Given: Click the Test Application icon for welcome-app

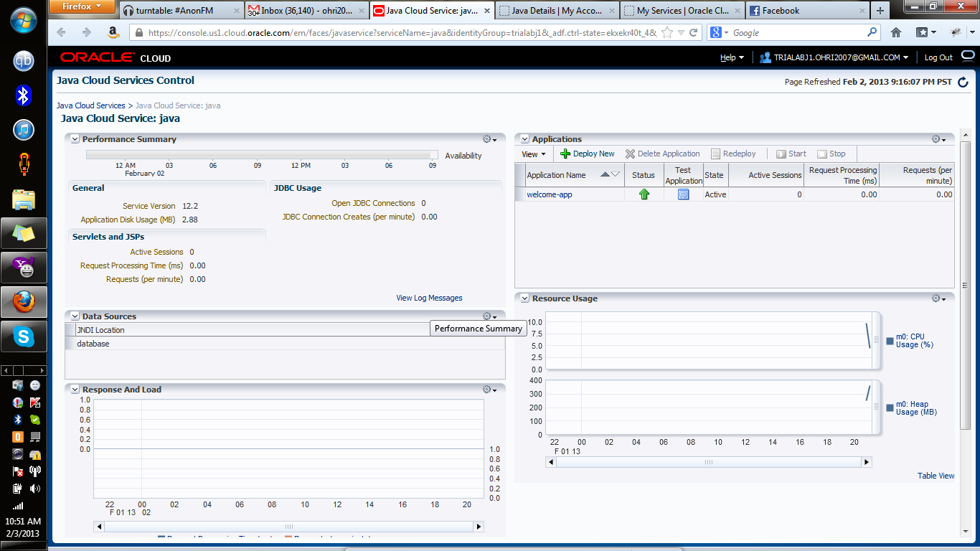Looking at the screenshot, I should click(x=683, y=194).
